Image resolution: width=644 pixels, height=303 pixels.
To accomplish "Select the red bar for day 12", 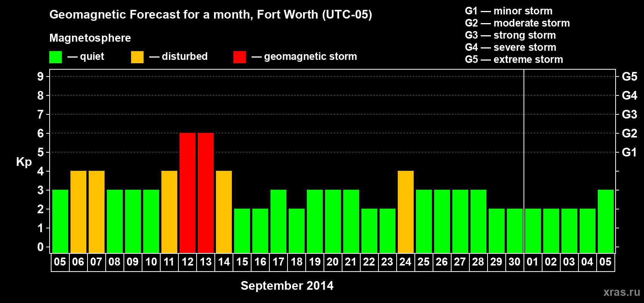I will point(188,193).
